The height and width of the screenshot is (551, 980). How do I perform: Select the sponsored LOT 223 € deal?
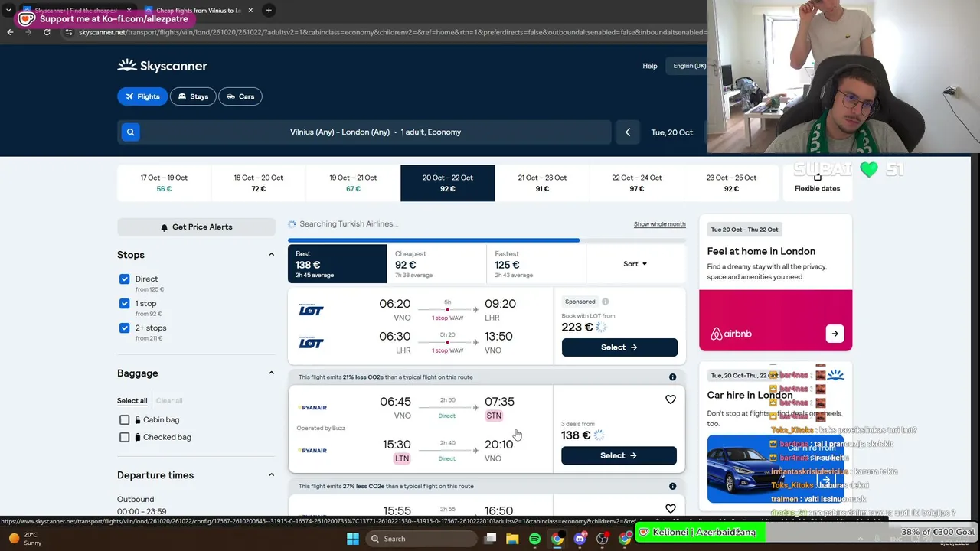619,347
